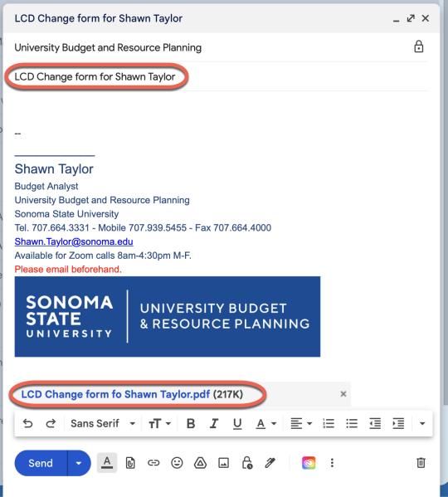448x497 pixels.
Task: Pop out compose window to full screen
Action: click(411, 18)
